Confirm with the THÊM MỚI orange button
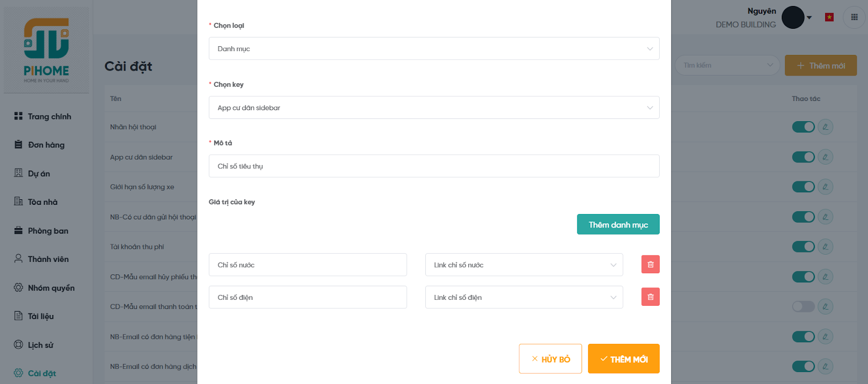Image resolution: width=868 pixels, height=384 pixels. point(623,359)
